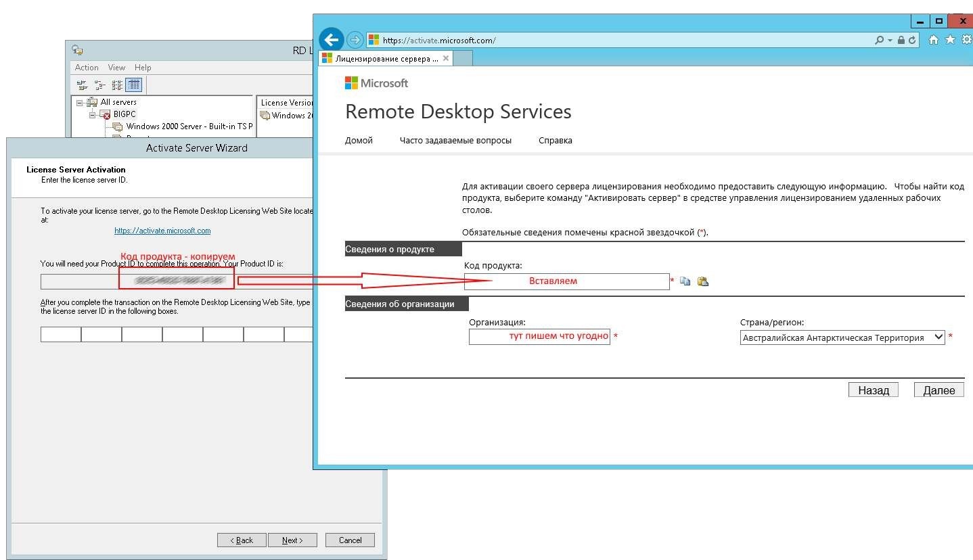Click the 'Код продукта' input field

coord(566,281)
